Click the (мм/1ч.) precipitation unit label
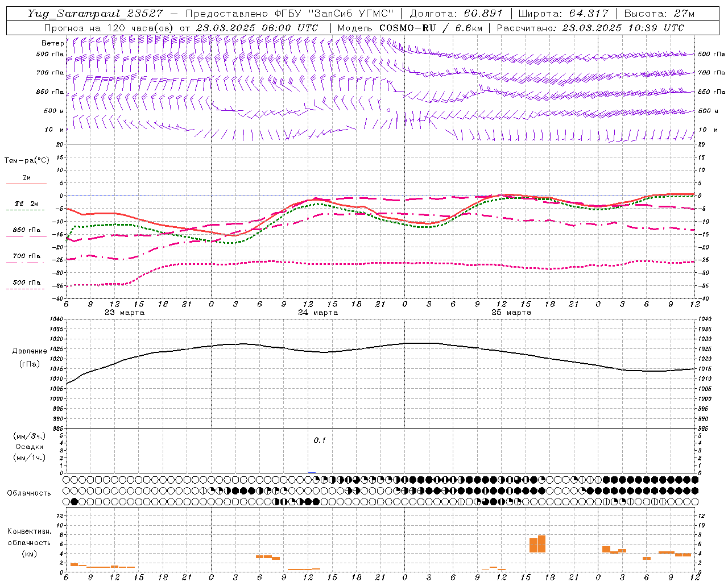Viewport: 728px width, 582px height. [30, 458]
